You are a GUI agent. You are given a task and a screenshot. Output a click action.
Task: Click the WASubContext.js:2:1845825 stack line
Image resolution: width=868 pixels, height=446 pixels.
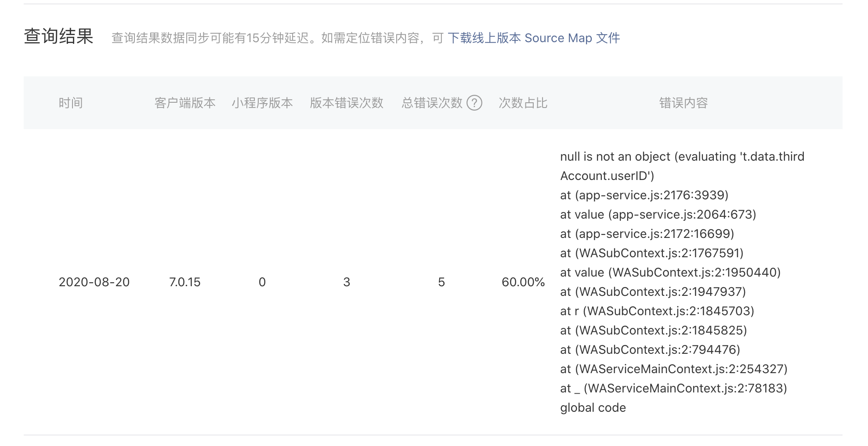click(x=654, y=331)
